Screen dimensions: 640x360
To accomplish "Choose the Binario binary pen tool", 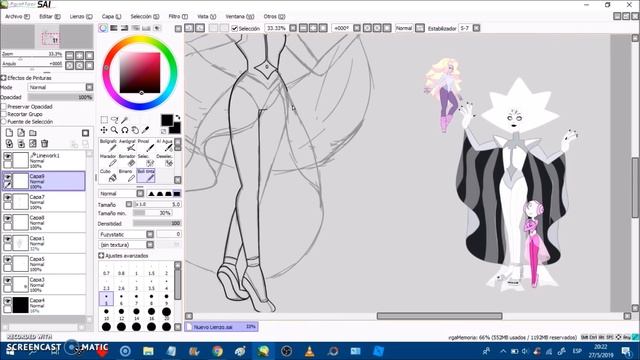I will coord(127,176).
